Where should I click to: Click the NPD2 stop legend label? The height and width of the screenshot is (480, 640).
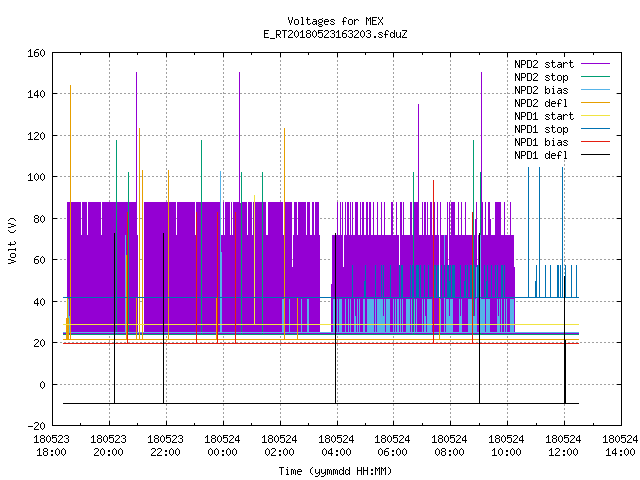(541, 77)
